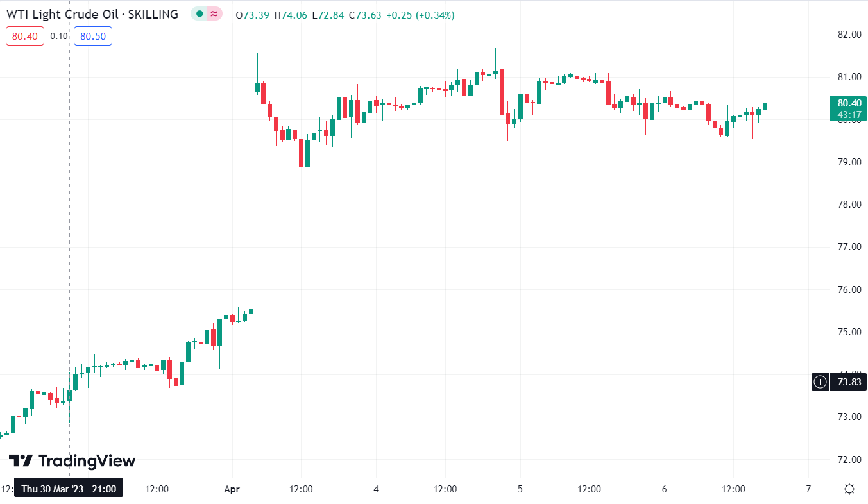This screenshot has width=868, height=504.
Task: Click the 0.10 spread value
Action: click(59, 36)
